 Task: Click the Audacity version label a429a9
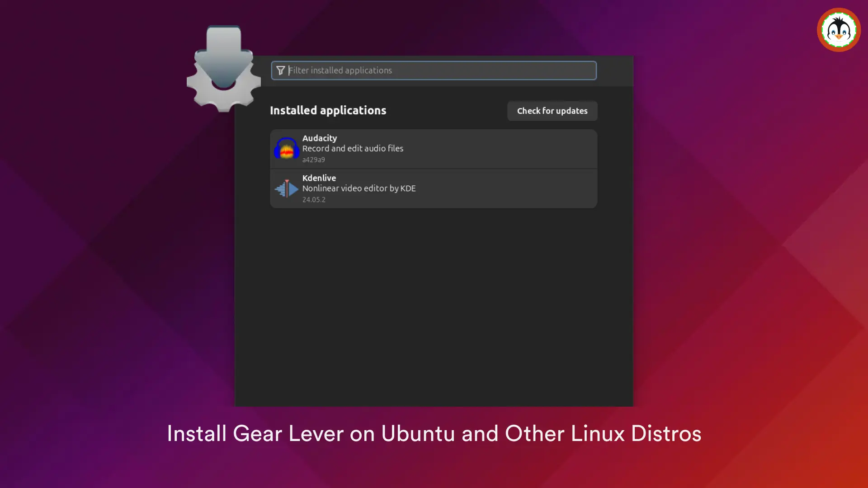coord(313,160)
